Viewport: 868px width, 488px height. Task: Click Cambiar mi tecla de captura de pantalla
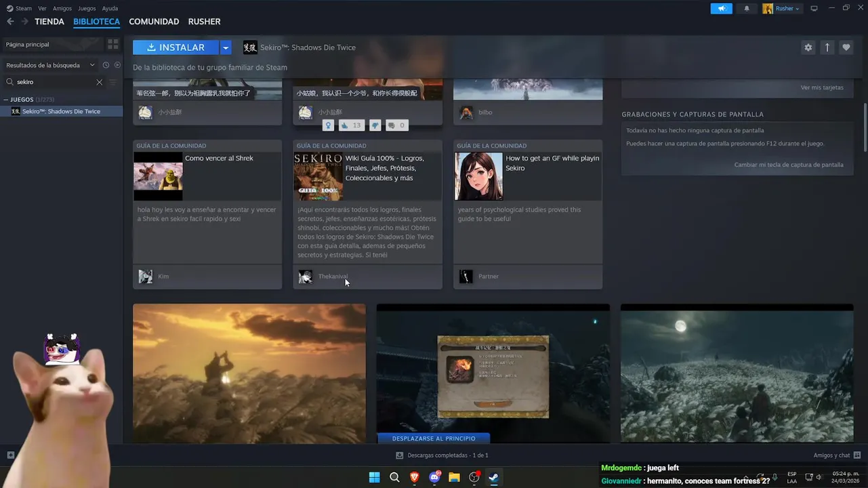[x=789, y=165]
